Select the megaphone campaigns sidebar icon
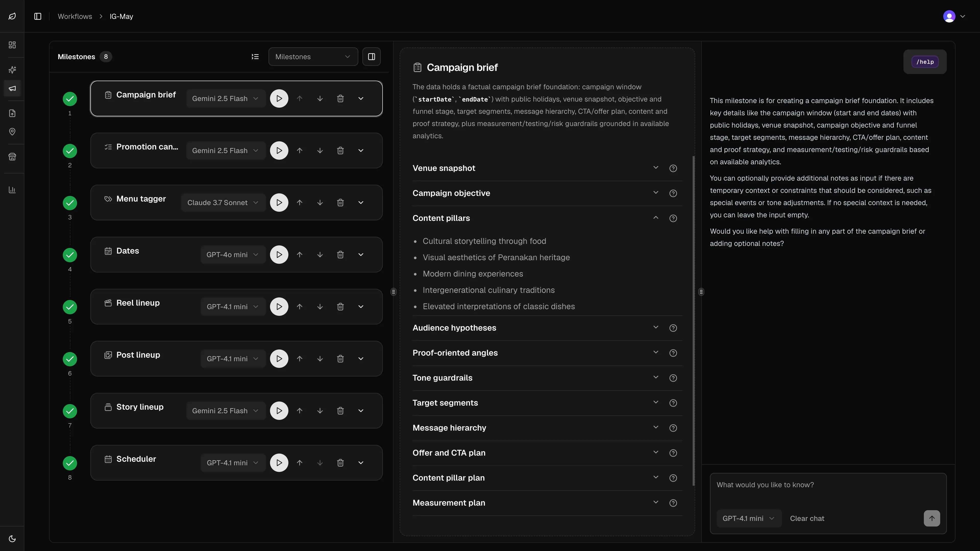The height and width of the screenshot is (551, 980). 12,89
